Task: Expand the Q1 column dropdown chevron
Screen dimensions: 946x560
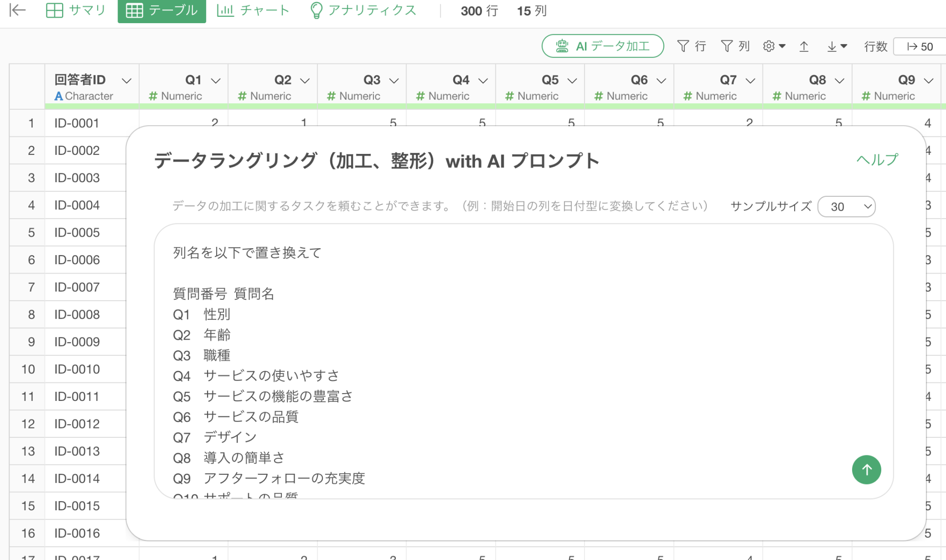Action: click(216, 81)
